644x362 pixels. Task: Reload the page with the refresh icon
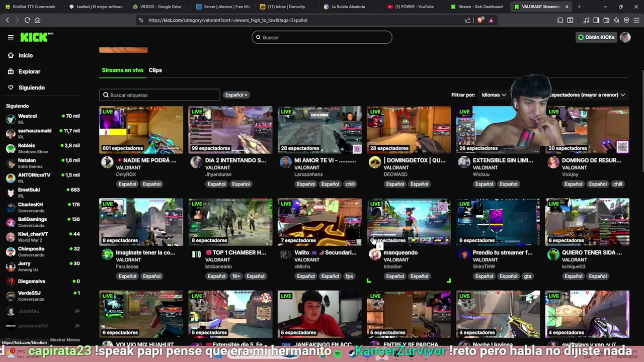[27, 20]
